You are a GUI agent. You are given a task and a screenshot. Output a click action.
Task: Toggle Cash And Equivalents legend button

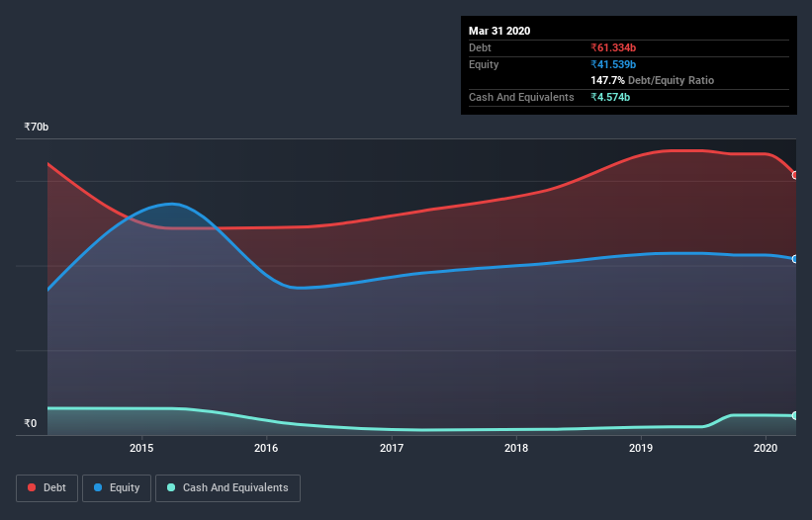pos(227,488)
